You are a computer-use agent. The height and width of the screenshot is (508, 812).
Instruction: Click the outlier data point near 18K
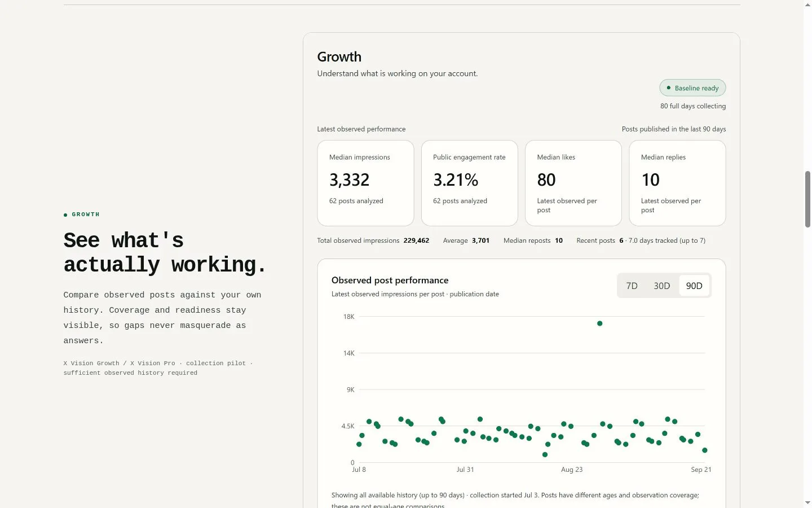pyautogui.click(x=599, y=323)
